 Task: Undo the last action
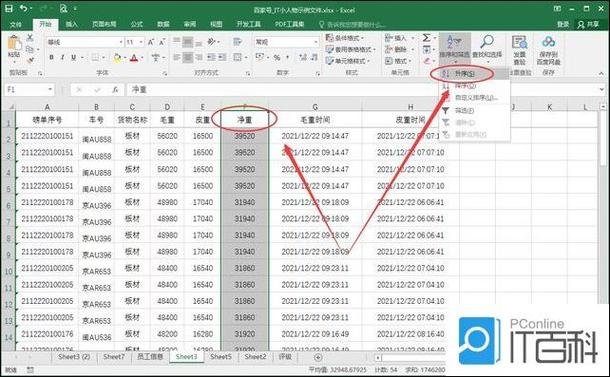click(24, 8)
